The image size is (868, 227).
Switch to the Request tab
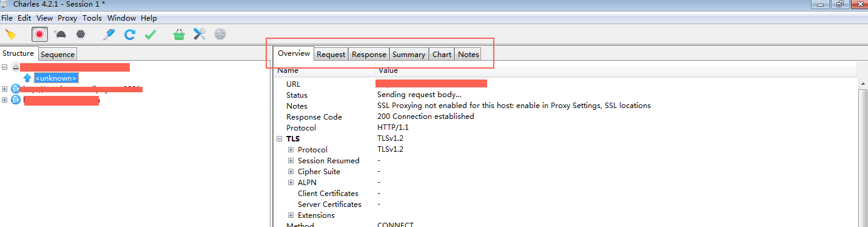click(x=331, y=54)
